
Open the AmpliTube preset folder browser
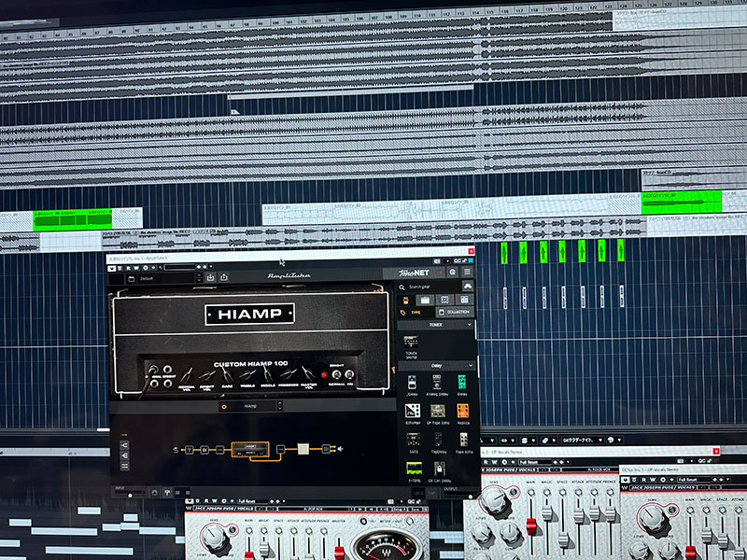coord(132,278)
